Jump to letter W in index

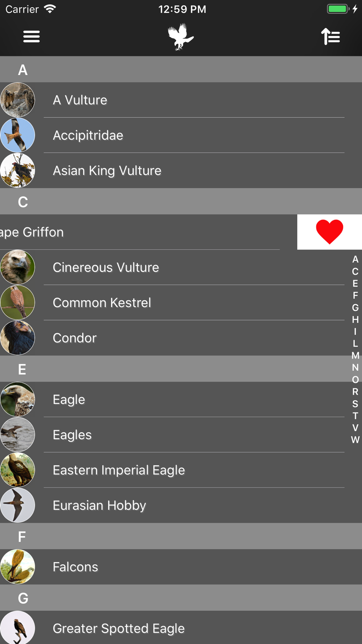[x=355, y=440]
